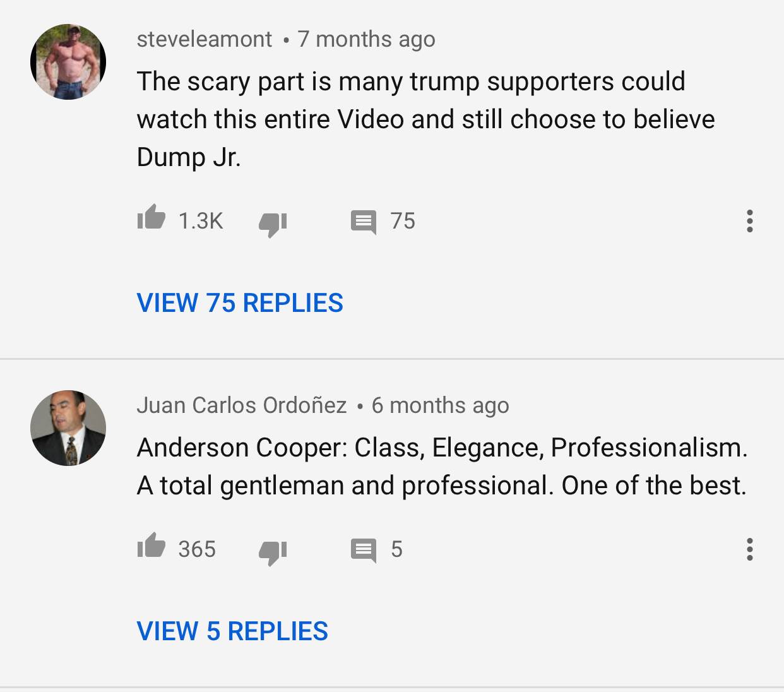The width and height of the screenshot is (784, 692).
Task: Visit Juan Carlos Ordoñez channel via name
Action: tap(242, 405)
